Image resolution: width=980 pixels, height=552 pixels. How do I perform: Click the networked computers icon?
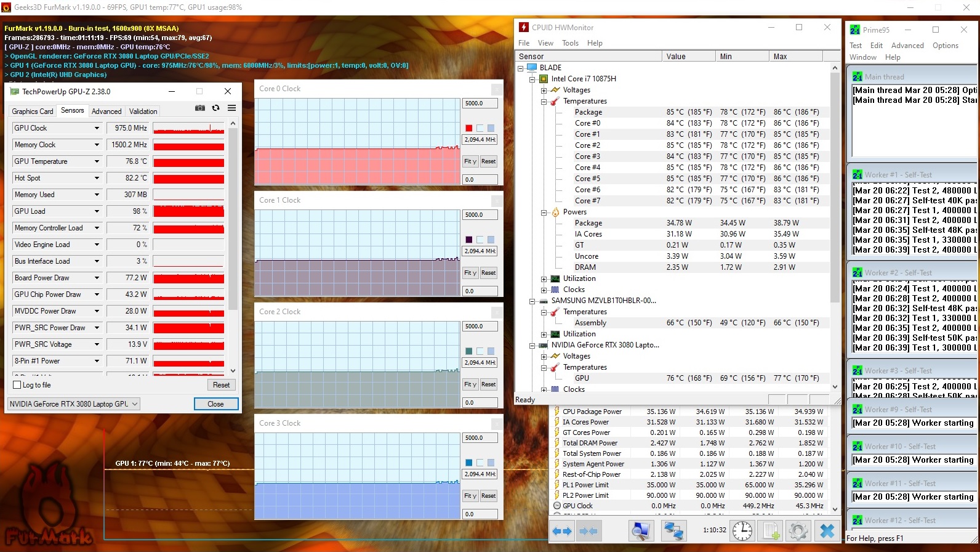(673, 531)
